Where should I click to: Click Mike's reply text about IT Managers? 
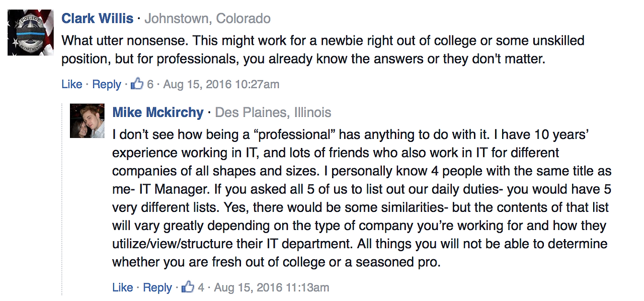[x=361, y=198]
